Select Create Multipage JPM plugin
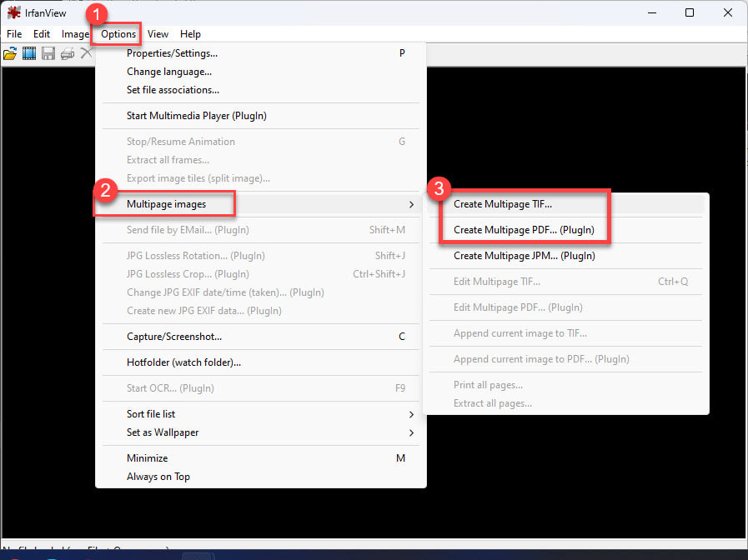 point(565,256)
